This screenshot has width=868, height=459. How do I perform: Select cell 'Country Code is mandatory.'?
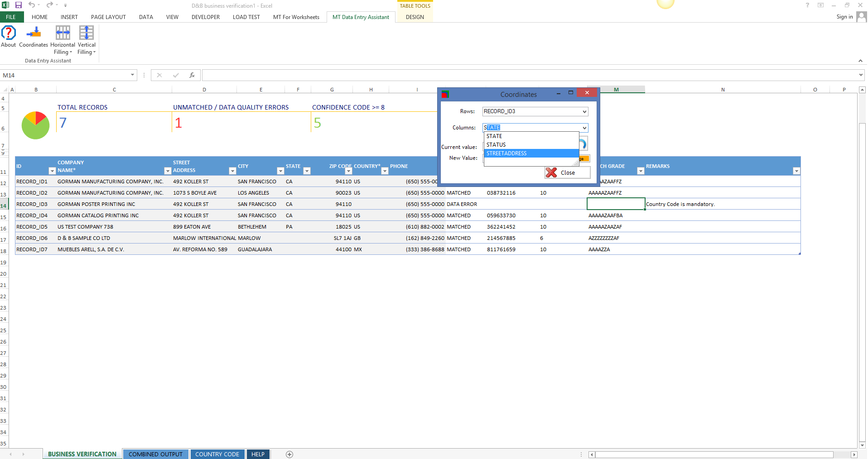click(723, 204)
